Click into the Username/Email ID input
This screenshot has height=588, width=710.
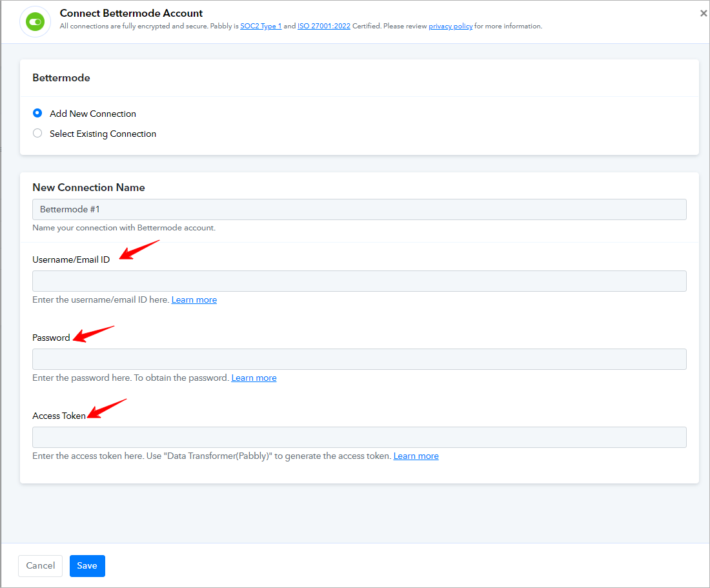(359, 281)
